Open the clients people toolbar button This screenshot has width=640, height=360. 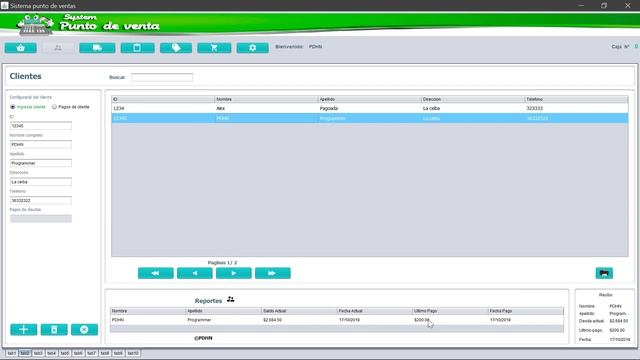coord(58,48)
